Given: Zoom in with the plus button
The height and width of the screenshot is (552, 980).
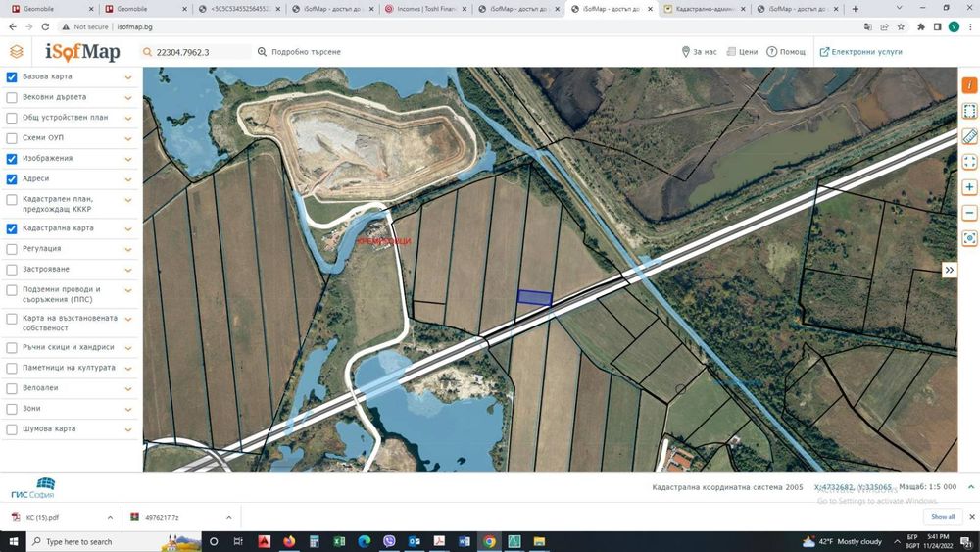Looking at the screenshot, I should (x=969, y=187).
